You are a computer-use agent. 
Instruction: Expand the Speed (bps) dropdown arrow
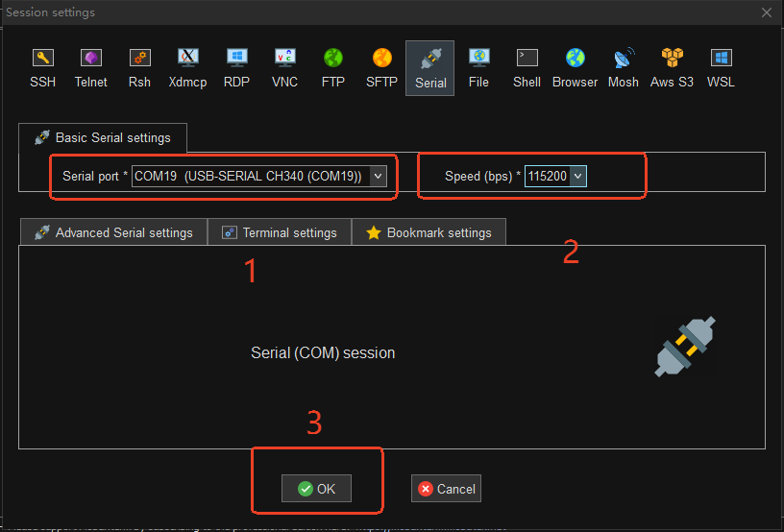coord(578,176)
